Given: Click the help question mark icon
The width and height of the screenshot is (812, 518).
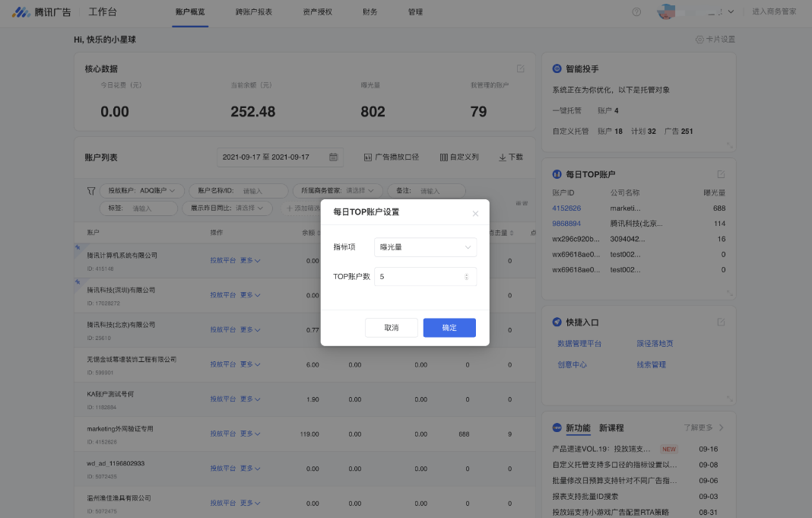Looking at the screenshot, I should [636, 12].
